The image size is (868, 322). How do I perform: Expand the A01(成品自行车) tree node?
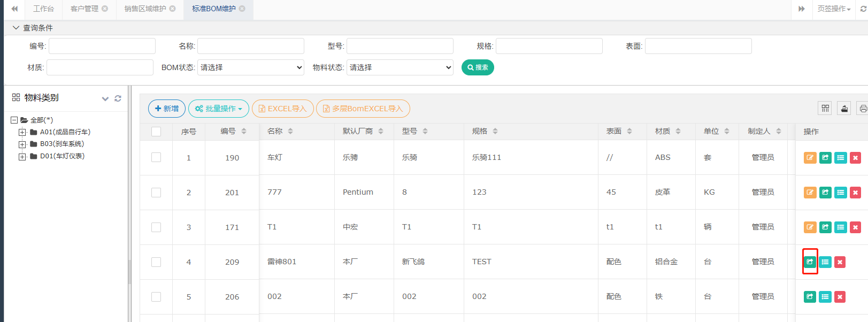(x=22, y=132)
